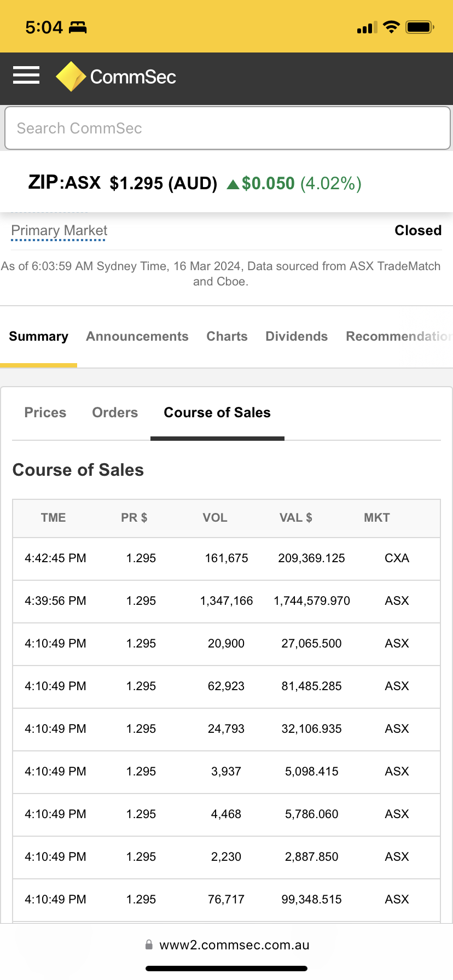
Task: Tap the 4,468 volume cell
Action: 226,814
